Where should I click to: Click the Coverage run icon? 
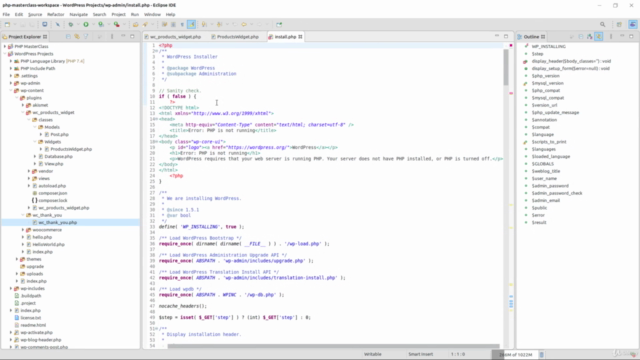(x=101, y=24)
